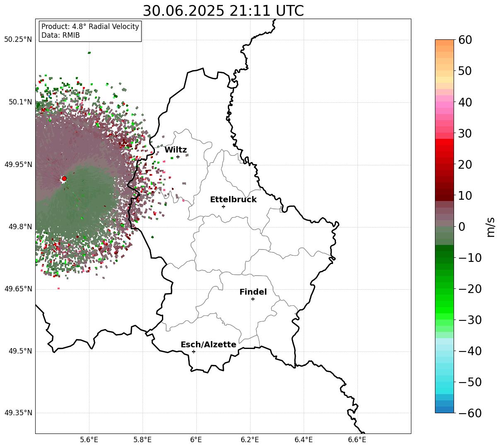The image size is (500, 448).
Task: Click the 50.25°N latitude tick label
Action: 18,40
